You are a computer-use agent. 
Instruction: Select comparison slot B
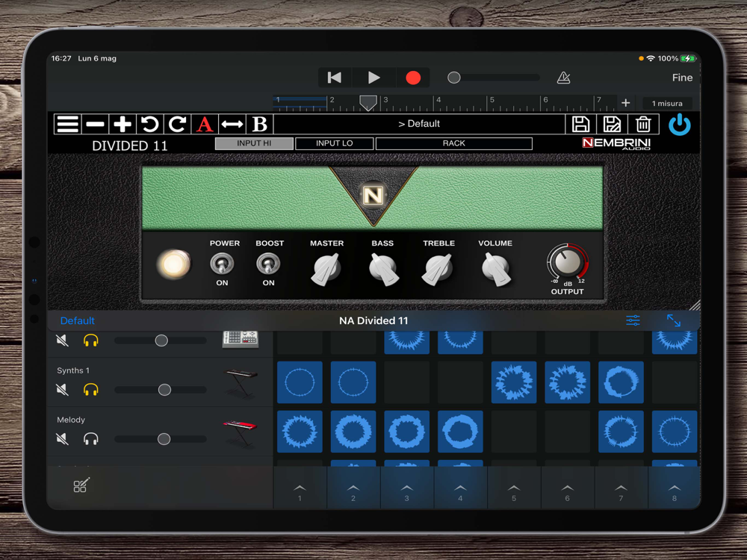point(260,124)
